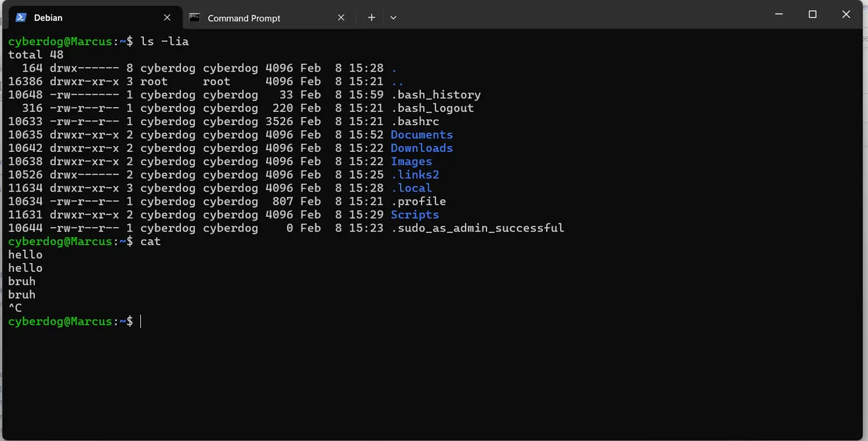Viewport: 868px width, 441px height.
Task: Minimize the terminal window
Action: (x=779, y=14)
